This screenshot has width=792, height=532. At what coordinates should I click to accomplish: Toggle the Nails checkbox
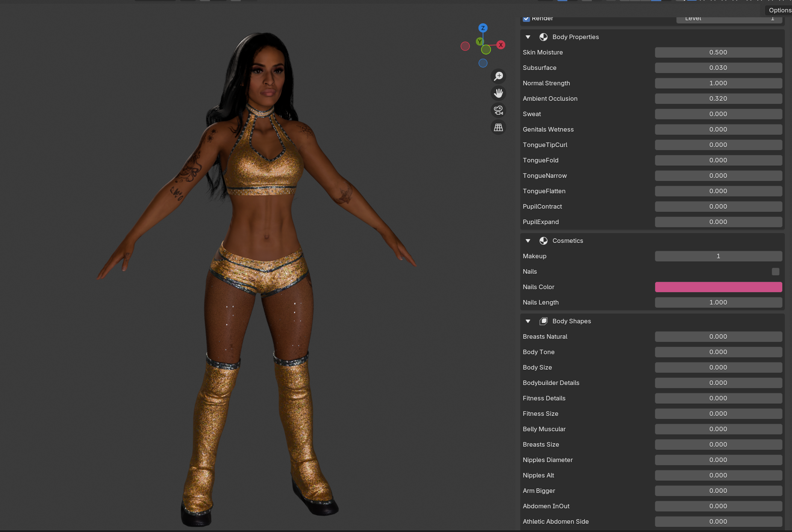tap(776, 271)
